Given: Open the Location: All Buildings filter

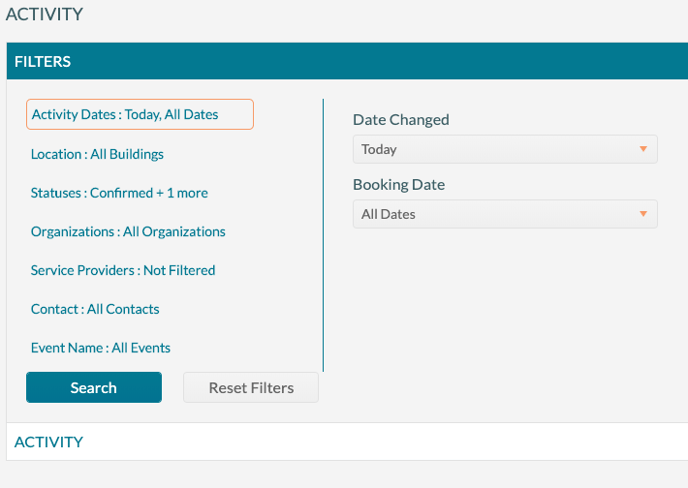Looking at the screenshot, I should 97,154.
